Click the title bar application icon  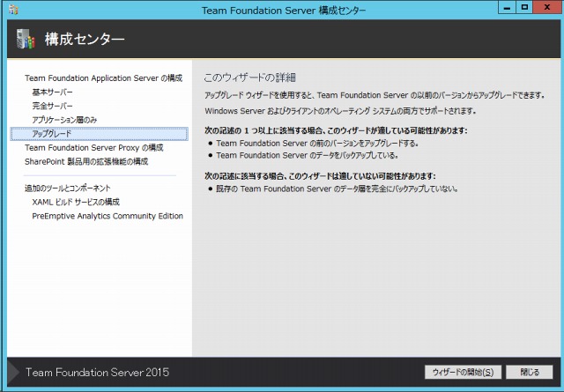pos(13,10)
